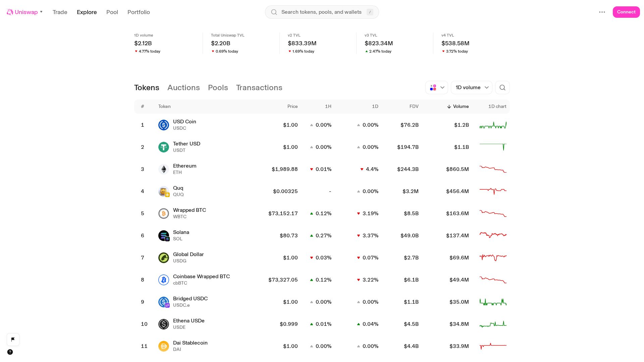
Task: Click the flag icon button
Action: (x=13, y=340)
